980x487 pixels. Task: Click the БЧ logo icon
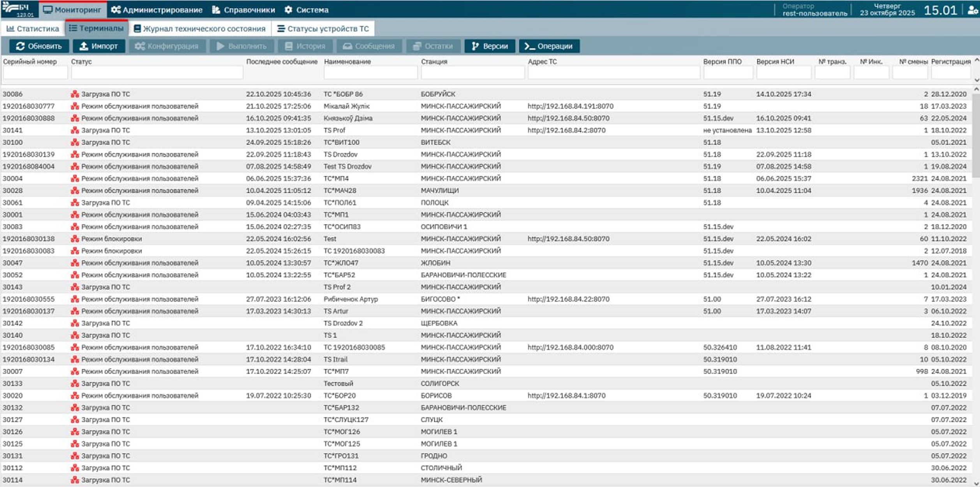[x=19, y=9]
